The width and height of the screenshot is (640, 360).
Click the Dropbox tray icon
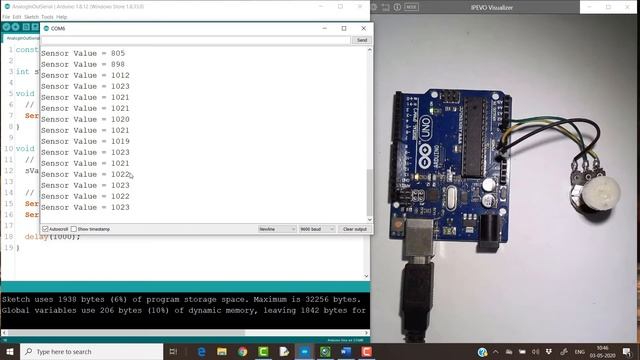coord(549,352)
